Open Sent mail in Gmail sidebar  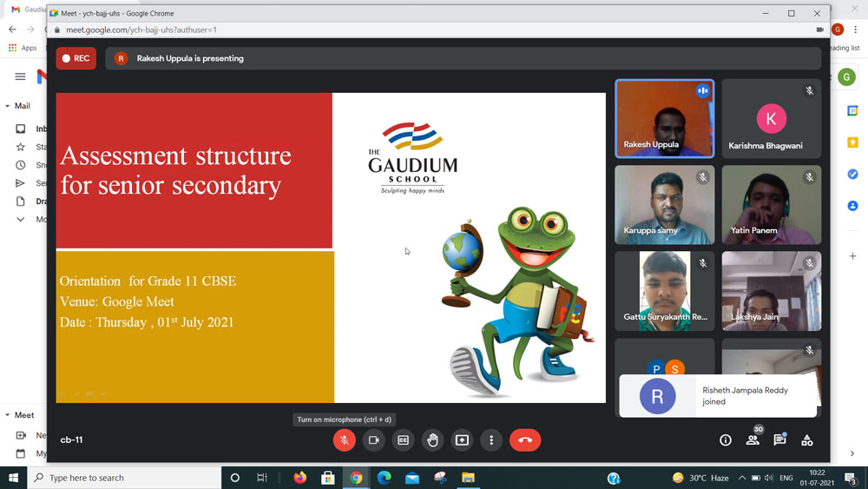(30, 183)
